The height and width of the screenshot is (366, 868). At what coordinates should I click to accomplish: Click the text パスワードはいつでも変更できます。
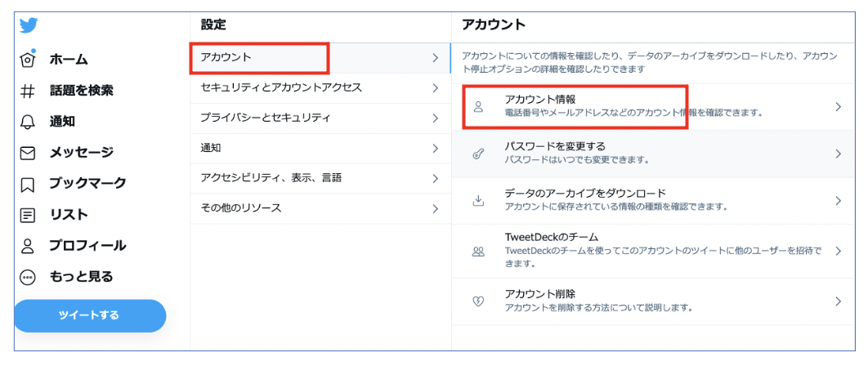click(577, 159)
